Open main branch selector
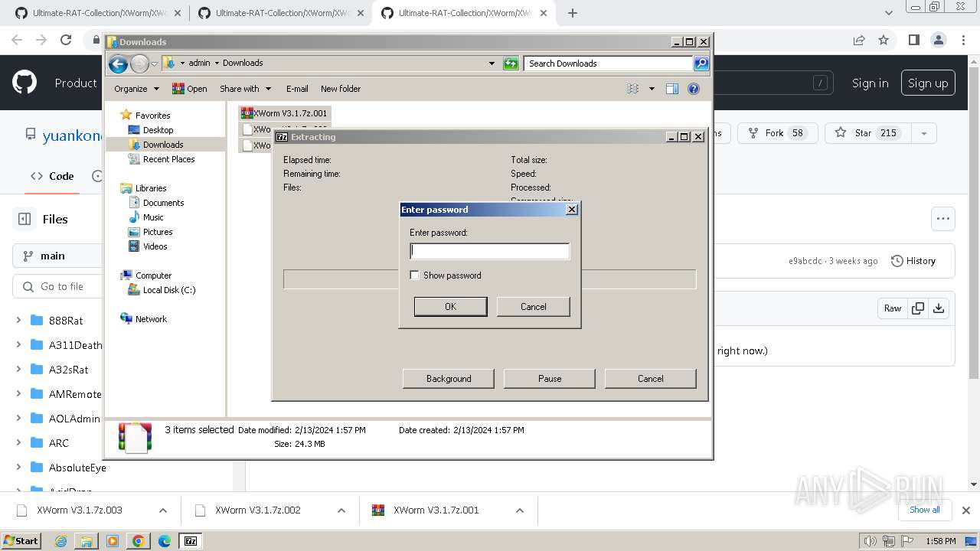Viewport: 980px width, 551px height. pyautogui.click(x=57, y=256)
